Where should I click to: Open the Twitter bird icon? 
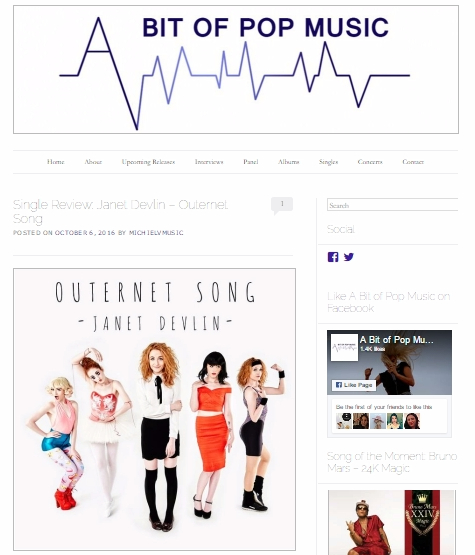(349, 257)
